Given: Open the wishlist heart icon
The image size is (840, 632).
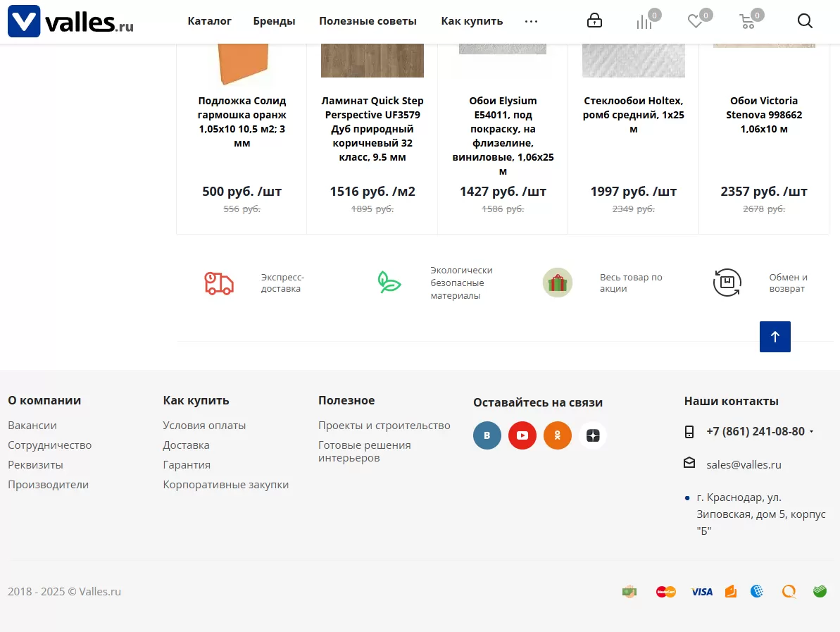Looking at the screenshot, I should (x=696, y=22).
